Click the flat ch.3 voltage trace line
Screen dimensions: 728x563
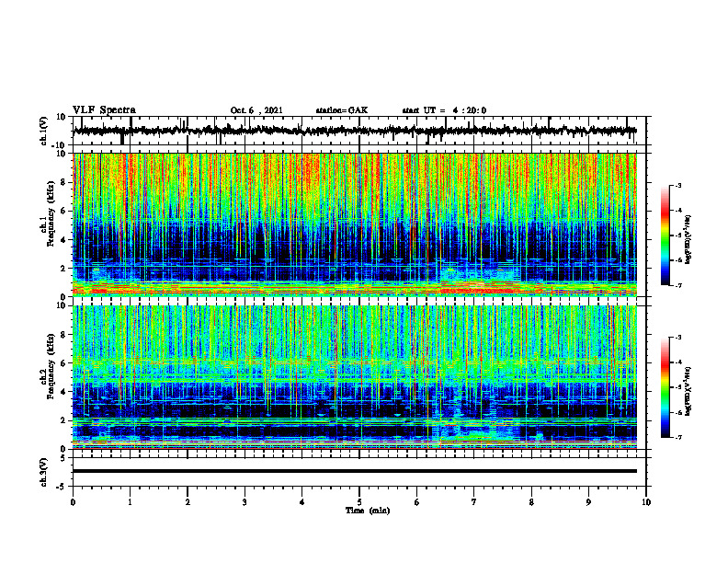(355, 471)
